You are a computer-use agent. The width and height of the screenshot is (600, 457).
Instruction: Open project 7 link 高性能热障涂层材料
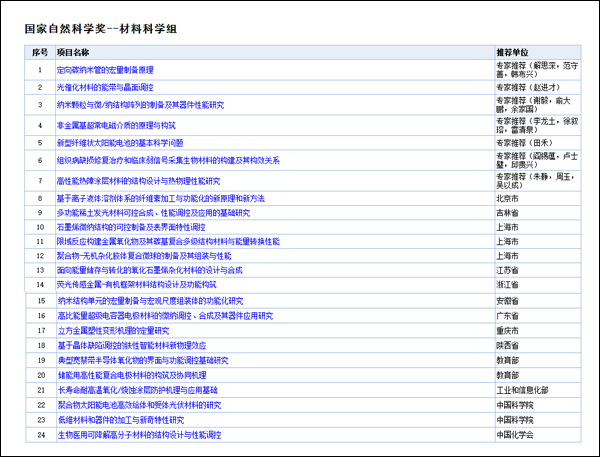coord(138,181)
